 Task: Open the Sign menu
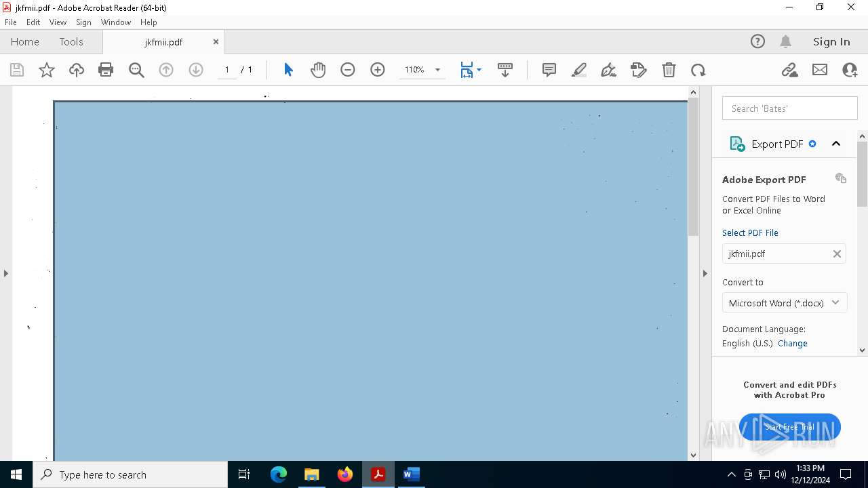83,22
